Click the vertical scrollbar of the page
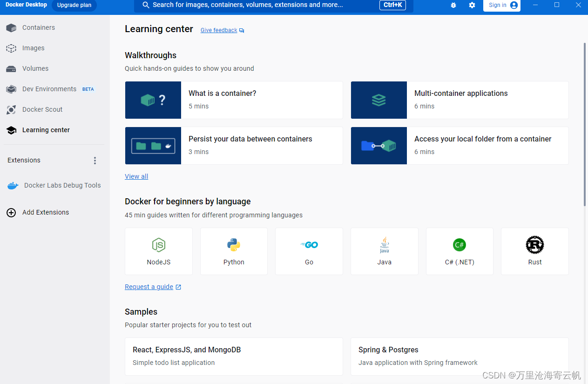The height and width of the screenshot is (384, 588). click(585, 124)
